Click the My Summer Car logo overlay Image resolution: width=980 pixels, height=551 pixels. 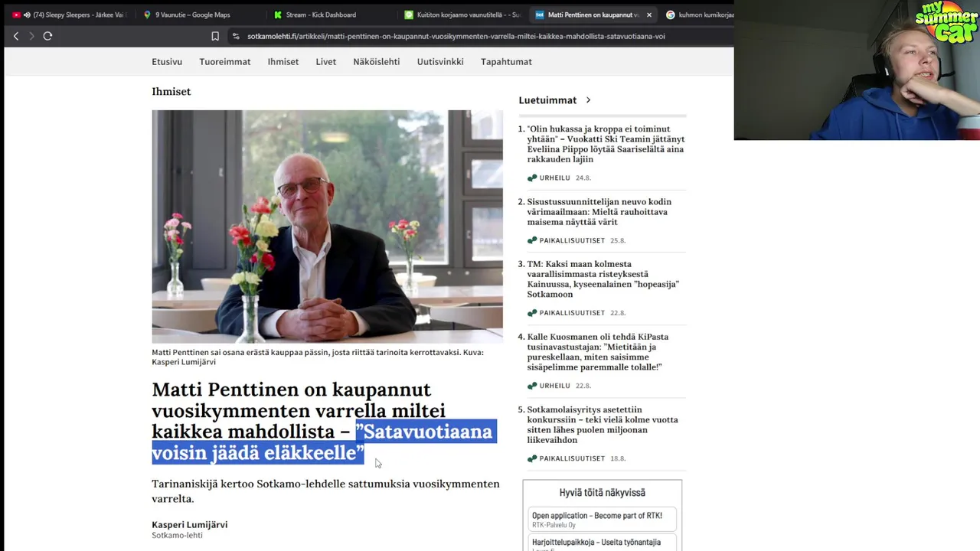click(947, 22)
